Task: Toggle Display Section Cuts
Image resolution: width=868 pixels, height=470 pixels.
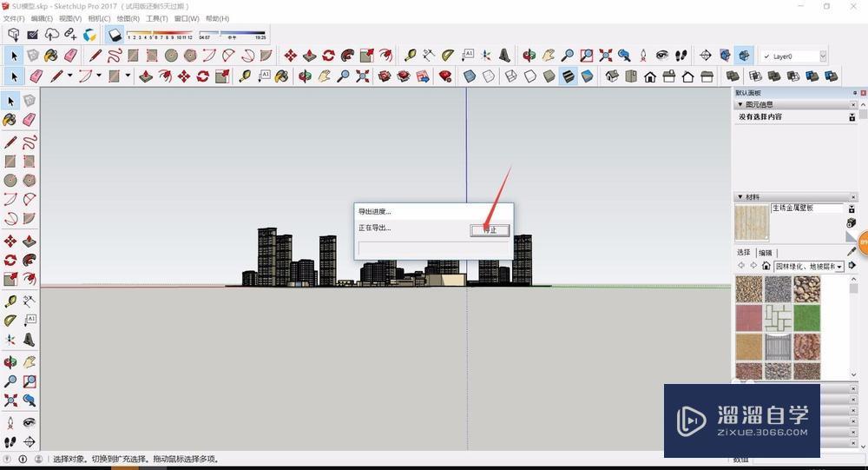Action: (744, 55)
